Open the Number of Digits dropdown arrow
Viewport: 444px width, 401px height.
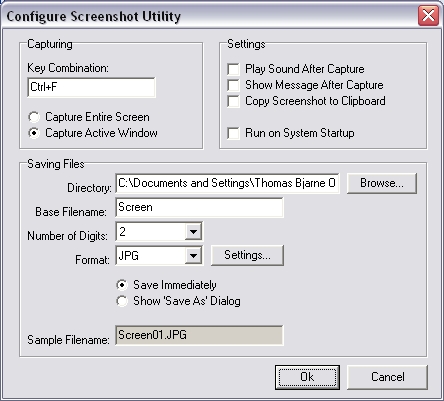pyautogui.click(x=193, y=231)
